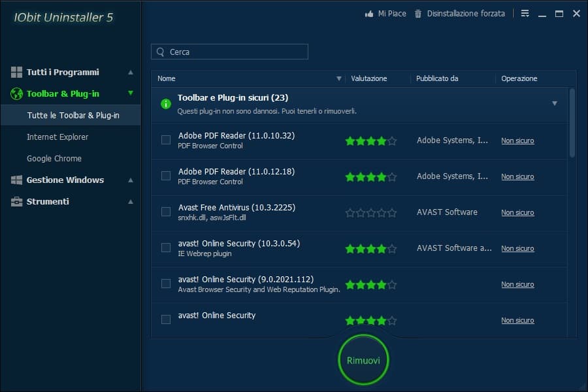
Task: Click star rating of Adobe PDF Reader 11.0.10.32
Action: [x=371, y=141]
